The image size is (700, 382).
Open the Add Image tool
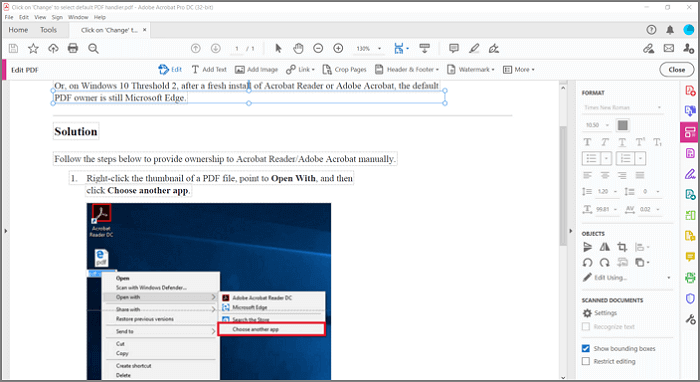(256, 70)
